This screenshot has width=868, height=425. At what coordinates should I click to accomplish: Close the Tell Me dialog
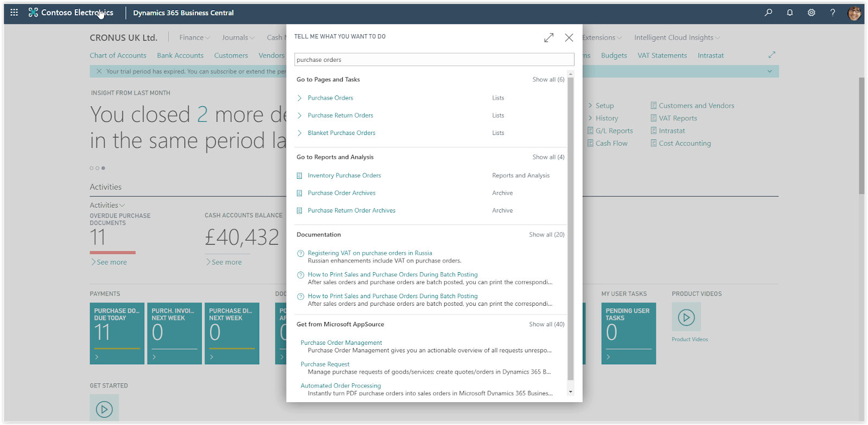point(569,37)
